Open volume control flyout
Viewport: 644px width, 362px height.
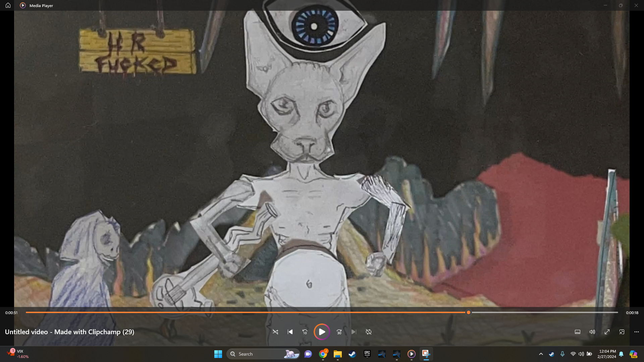592,332
